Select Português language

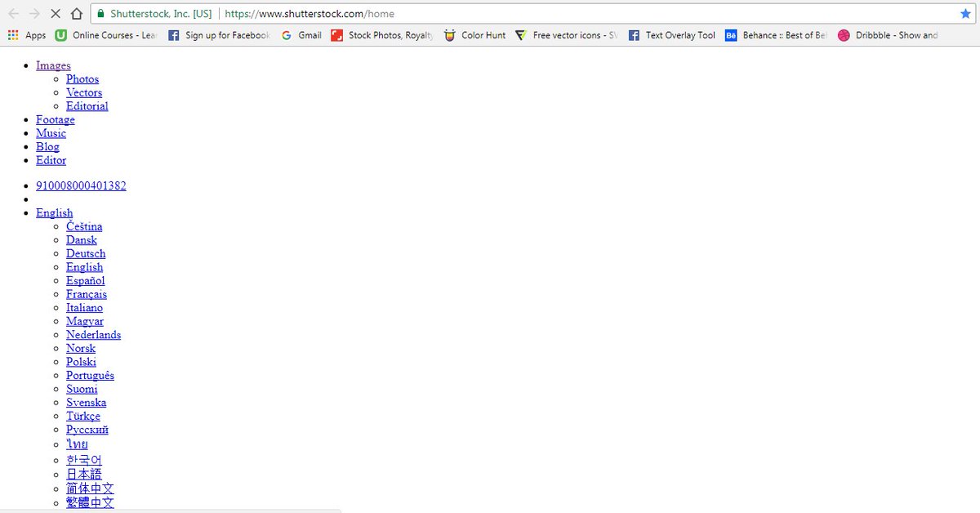tap(91, 376)
